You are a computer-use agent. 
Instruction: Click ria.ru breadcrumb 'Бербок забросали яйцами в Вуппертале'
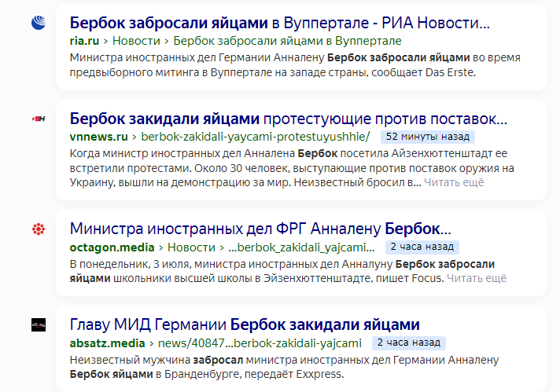point(287,41)
